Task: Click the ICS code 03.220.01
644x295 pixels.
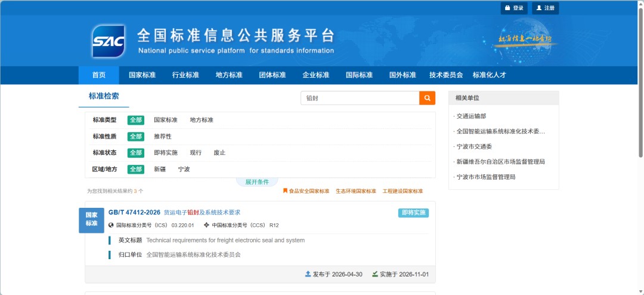Action: click(x=183, y=226)
